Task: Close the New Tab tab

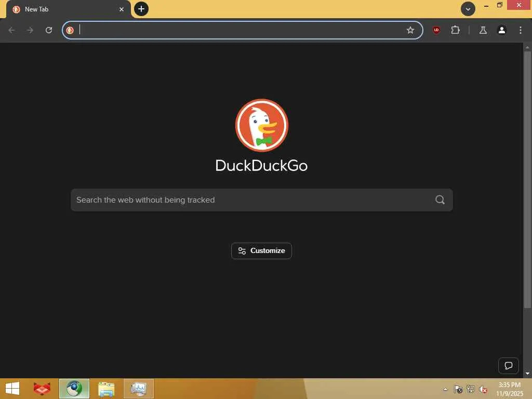Action: [x=122, y=9]
